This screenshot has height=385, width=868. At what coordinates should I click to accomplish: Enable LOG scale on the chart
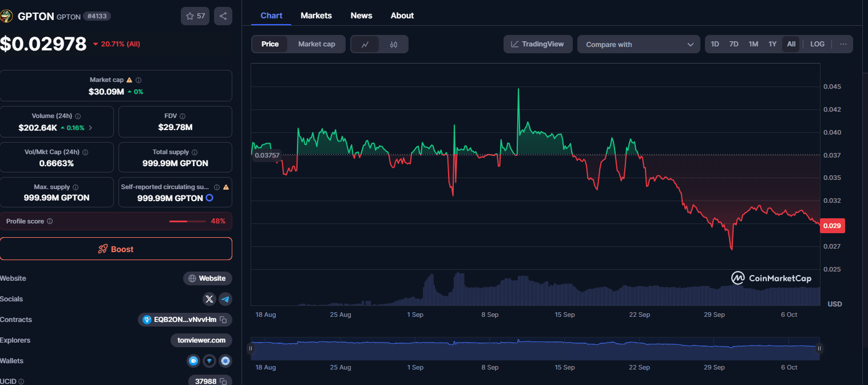pyautogui.click(x=817, y=44)
